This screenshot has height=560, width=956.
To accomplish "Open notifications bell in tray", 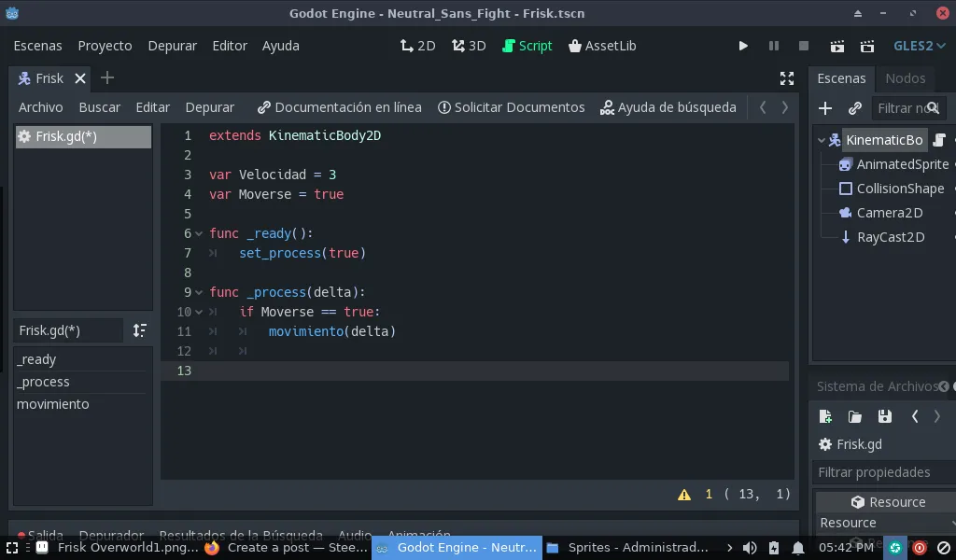I will (797, 548).
